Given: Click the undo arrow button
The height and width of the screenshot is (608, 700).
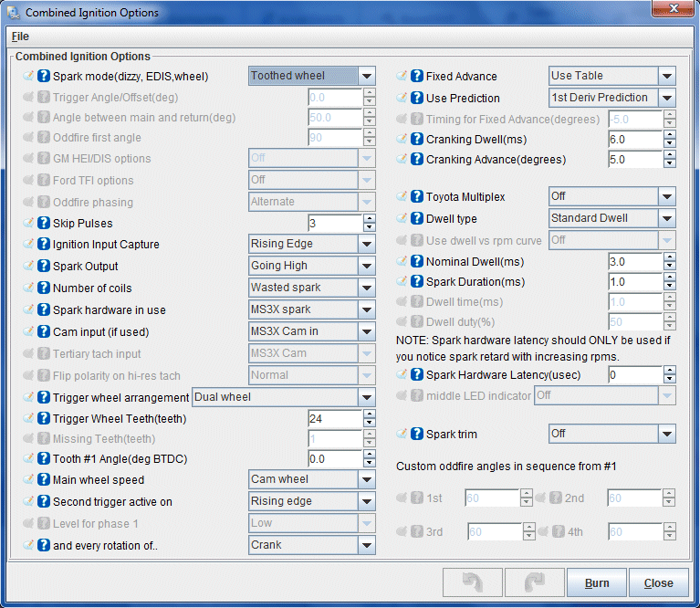Looking at the screenshot, I should coord(471,583).
